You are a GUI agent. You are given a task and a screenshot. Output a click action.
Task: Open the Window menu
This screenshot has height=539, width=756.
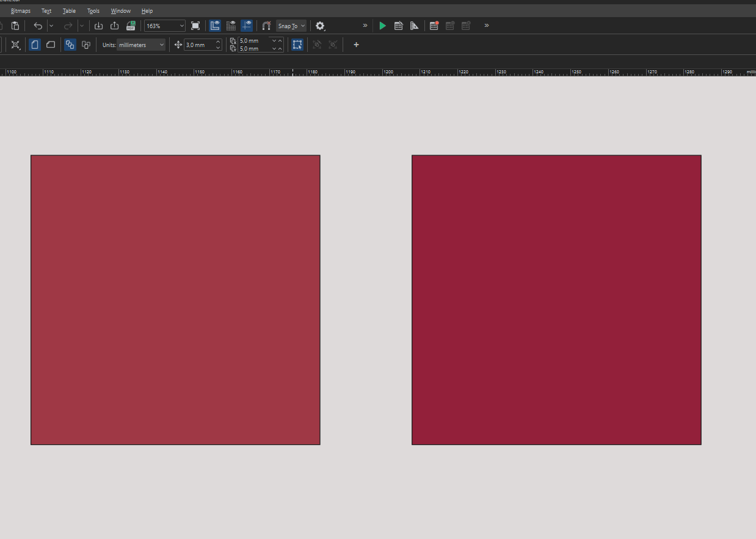point(121,11)
